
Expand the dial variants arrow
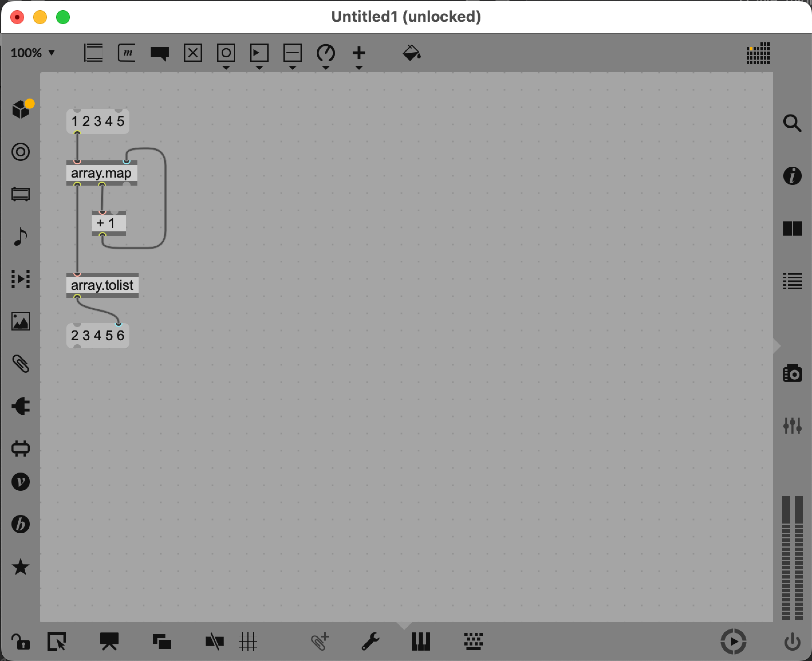point(326,68)
